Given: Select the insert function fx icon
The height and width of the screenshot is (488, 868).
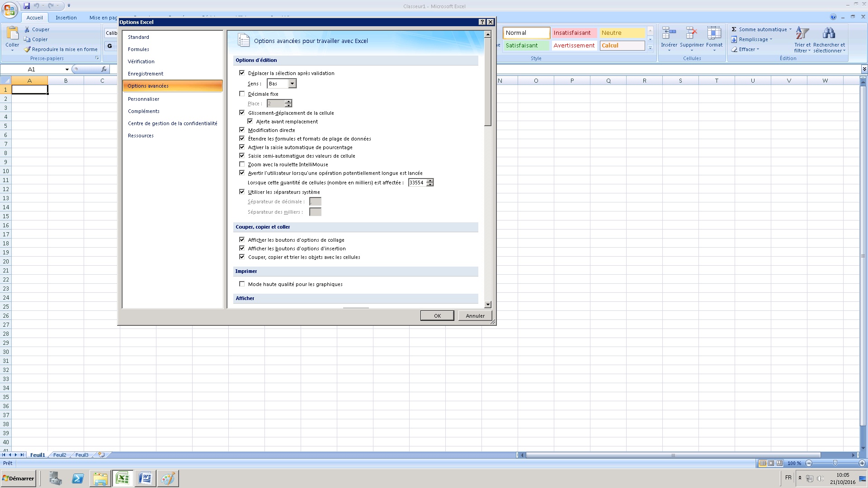Looking at the screenshot, I should [104, 69].
